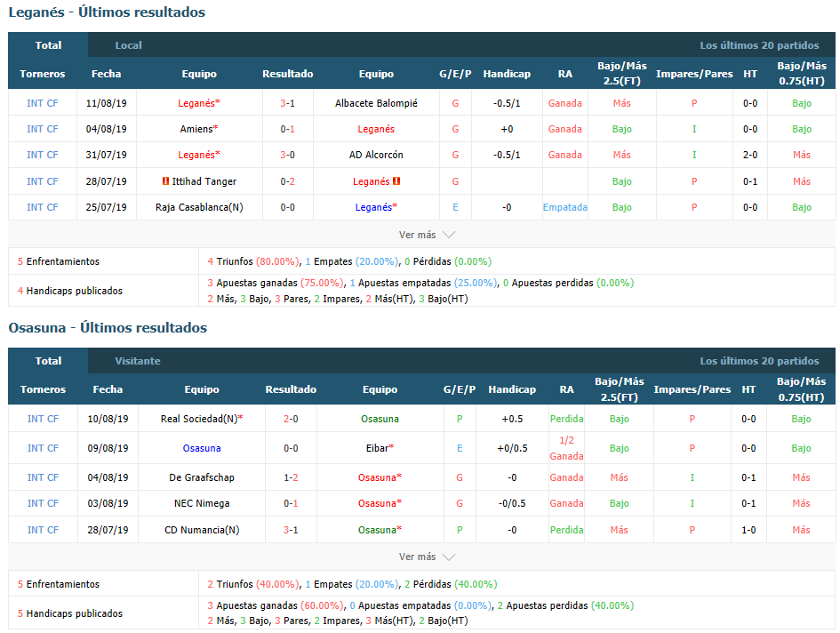Click the Impares/Pares column header in the Osasuna table
Screen dimensions: 840x633
(x=692, y=389)
